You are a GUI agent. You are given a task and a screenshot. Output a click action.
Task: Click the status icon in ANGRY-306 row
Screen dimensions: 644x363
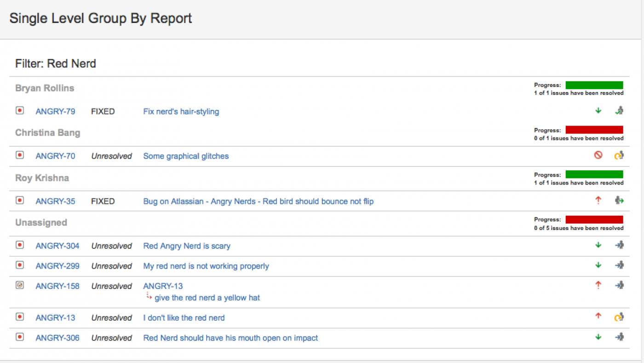click(619, 337)
